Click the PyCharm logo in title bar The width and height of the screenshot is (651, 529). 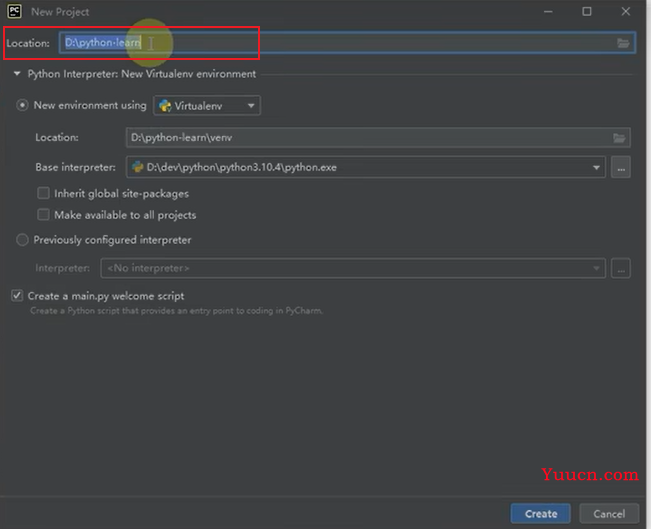[x=15, y=12]
